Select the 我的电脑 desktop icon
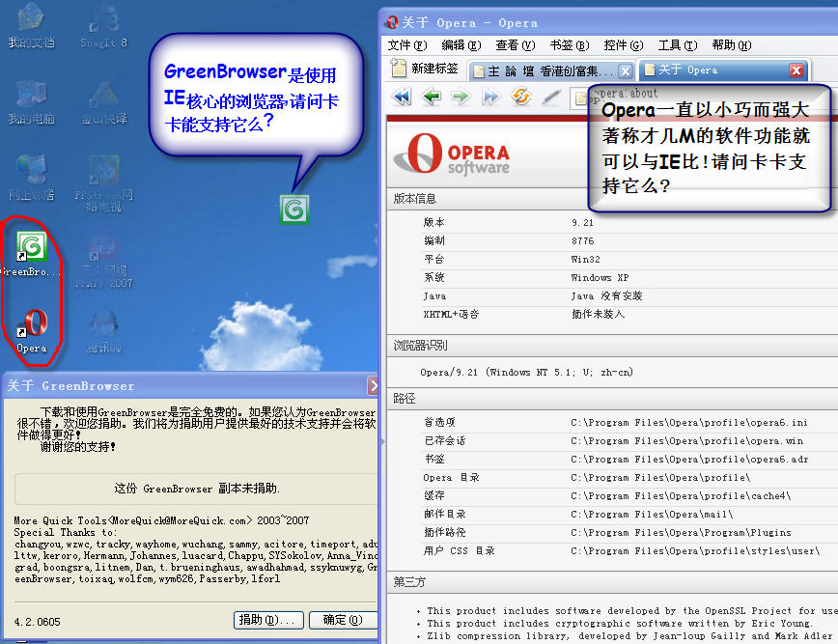Screen dimensions: 838x644 tap(31, 102)
